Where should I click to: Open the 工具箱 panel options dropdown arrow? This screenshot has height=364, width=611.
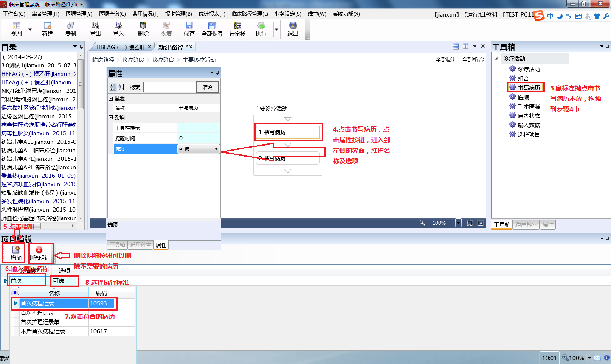tap(602, 47)
